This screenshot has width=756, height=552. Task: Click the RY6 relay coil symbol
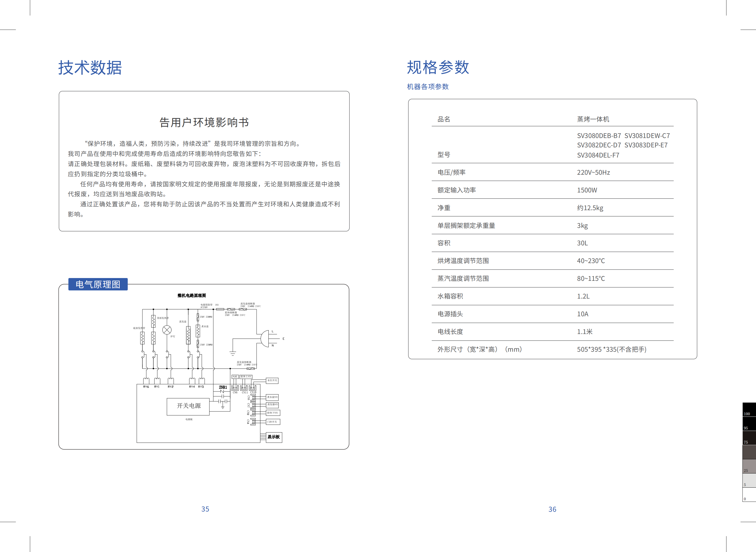tap(146, 381)
